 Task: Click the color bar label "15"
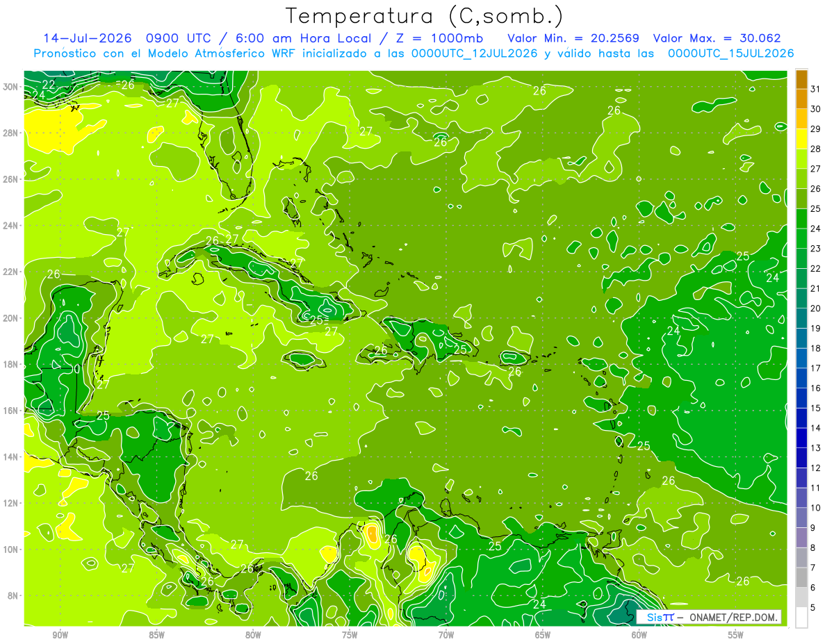click(x=815, y=408)
